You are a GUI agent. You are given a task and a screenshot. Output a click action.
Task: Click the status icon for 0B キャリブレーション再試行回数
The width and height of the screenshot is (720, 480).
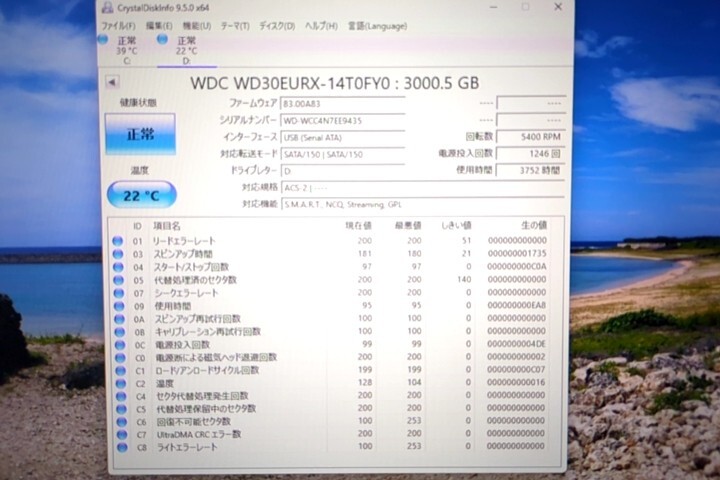tap(120, 332)
